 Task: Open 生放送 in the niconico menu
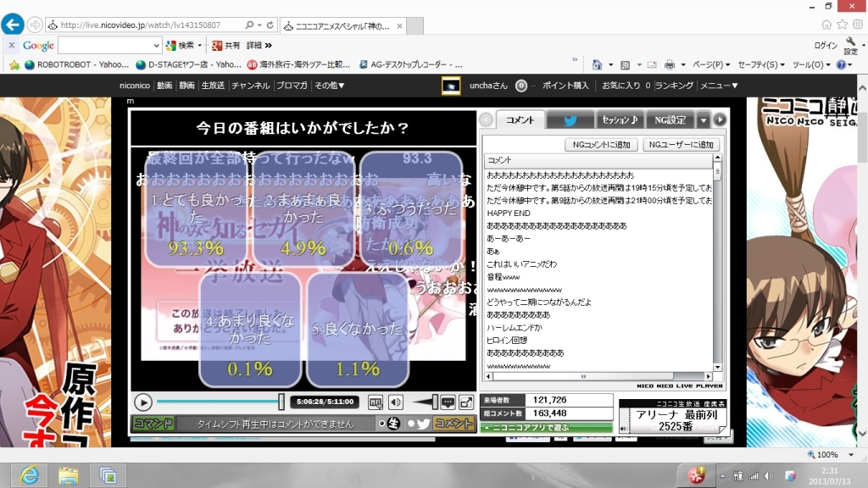tap(213, 86)
